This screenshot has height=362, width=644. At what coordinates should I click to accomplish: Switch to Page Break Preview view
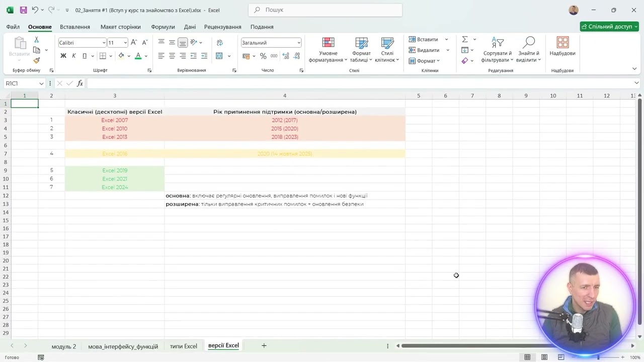pyautogui.click(x=561, y=357)
